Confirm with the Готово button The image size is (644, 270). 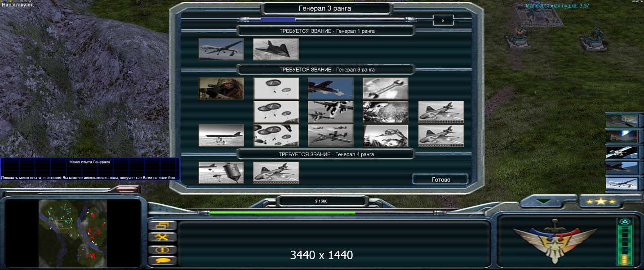[x=440, y=180]
